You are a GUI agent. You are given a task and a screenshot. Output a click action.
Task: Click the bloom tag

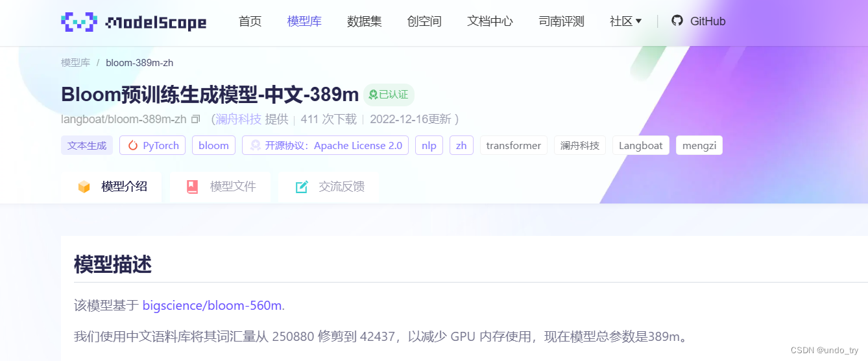[213, 145]
